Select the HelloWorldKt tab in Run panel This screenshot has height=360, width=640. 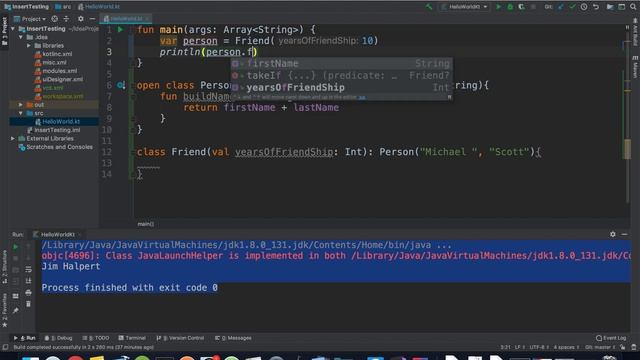[x=58, y=234]
